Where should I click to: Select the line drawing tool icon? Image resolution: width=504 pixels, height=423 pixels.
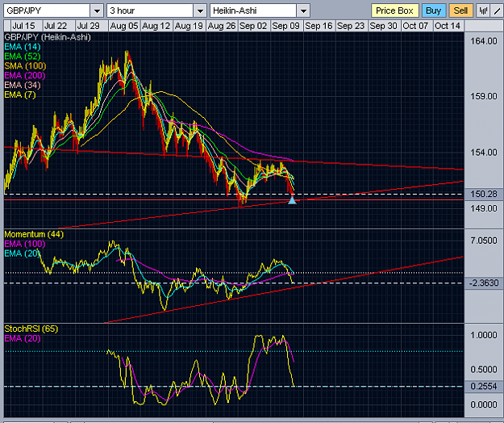coord(497,10)
